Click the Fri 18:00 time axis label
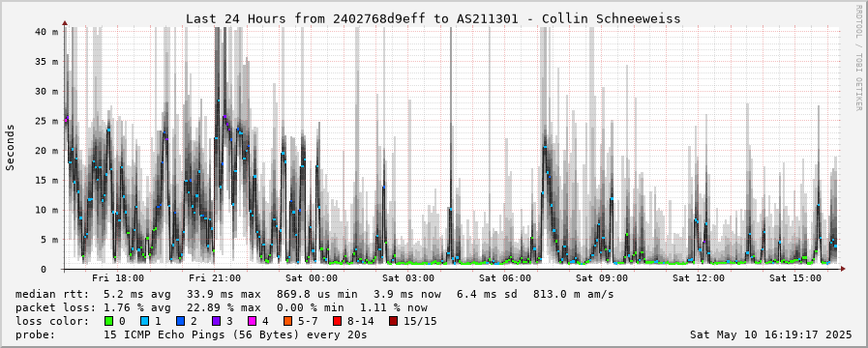 coord(118,277)
